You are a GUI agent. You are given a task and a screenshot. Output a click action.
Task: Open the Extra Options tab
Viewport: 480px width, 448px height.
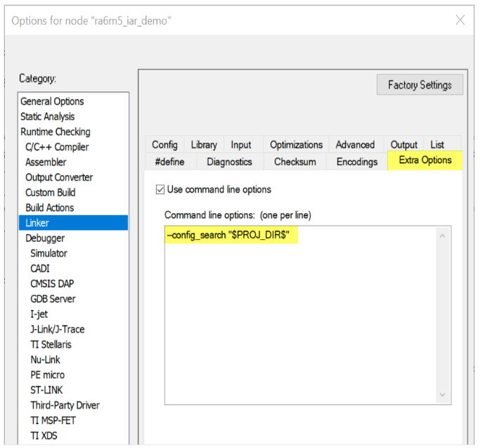click(x=425, y=160)
